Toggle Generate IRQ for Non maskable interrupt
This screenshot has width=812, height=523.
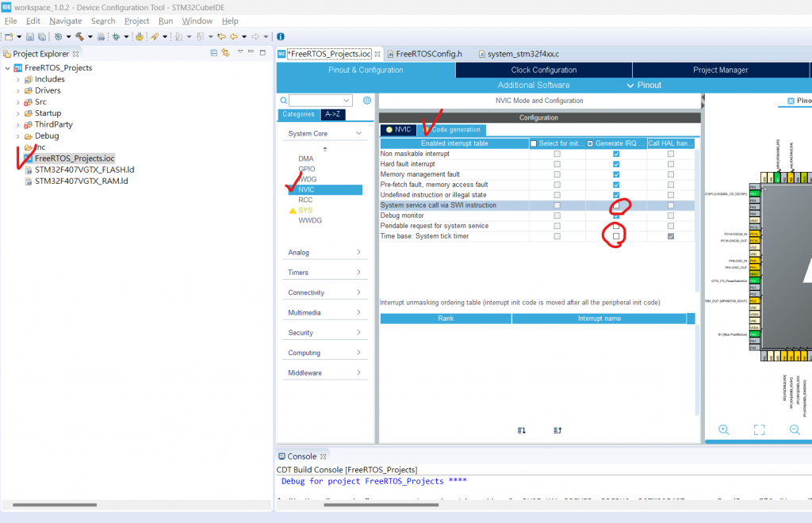coord(616,154)
